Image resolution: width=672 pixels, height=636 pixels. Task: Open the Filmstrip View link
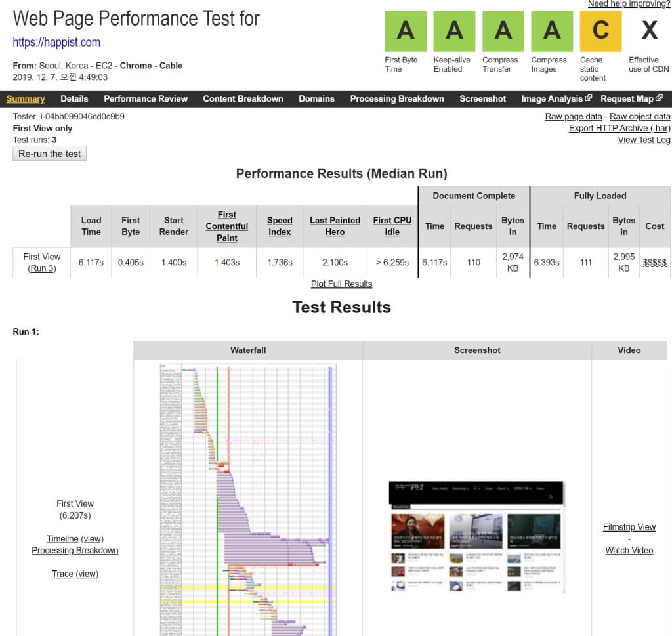tap(629, 527)
